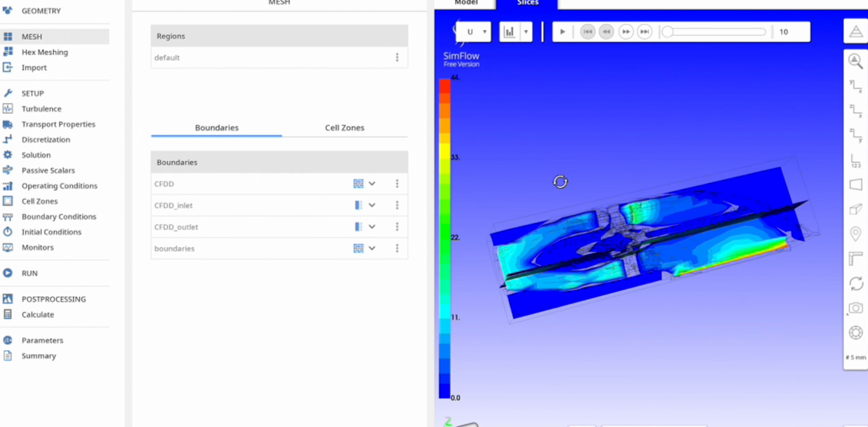Switch to the Cell Zones tab
868x427 pixels.
click(x=344, y=128)
